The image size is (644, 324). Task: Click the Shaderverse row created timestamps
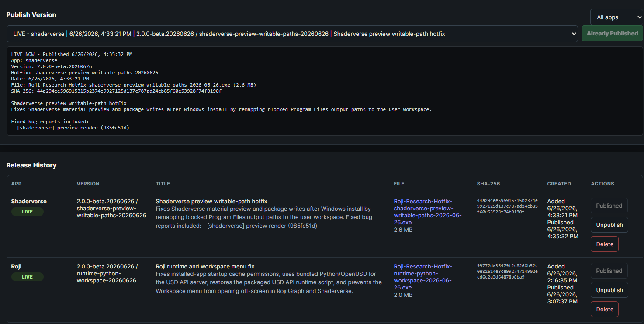pyautogui.click(x=563, y=219)
